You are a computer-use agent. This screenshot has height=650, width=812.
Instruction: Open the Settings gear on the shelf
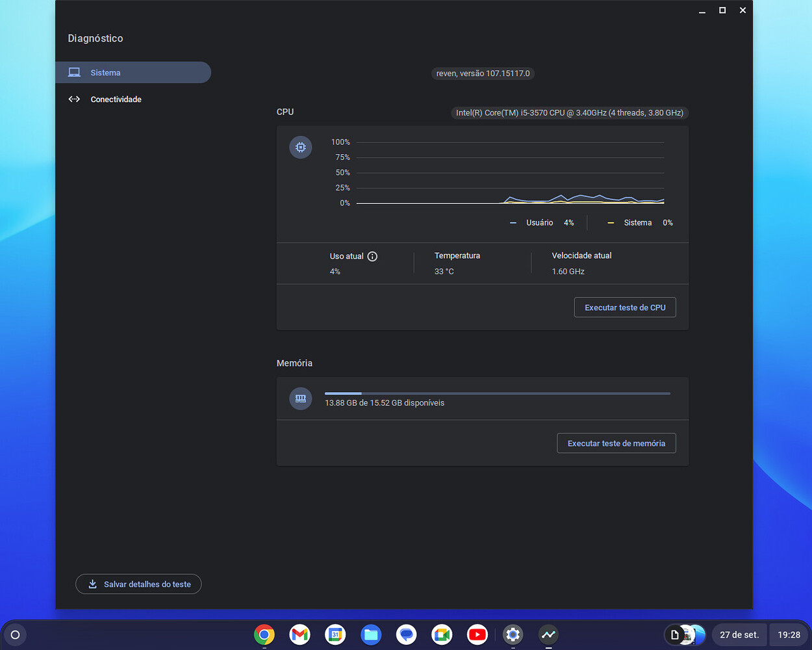(x=513, y=634)
